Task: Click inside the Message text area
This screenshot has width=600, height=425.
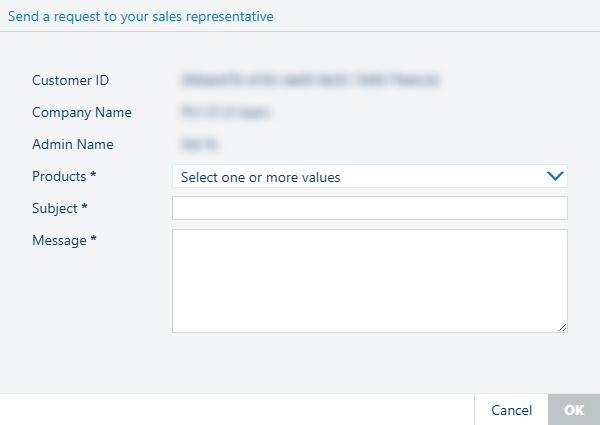Action: (x=369, y=280)
